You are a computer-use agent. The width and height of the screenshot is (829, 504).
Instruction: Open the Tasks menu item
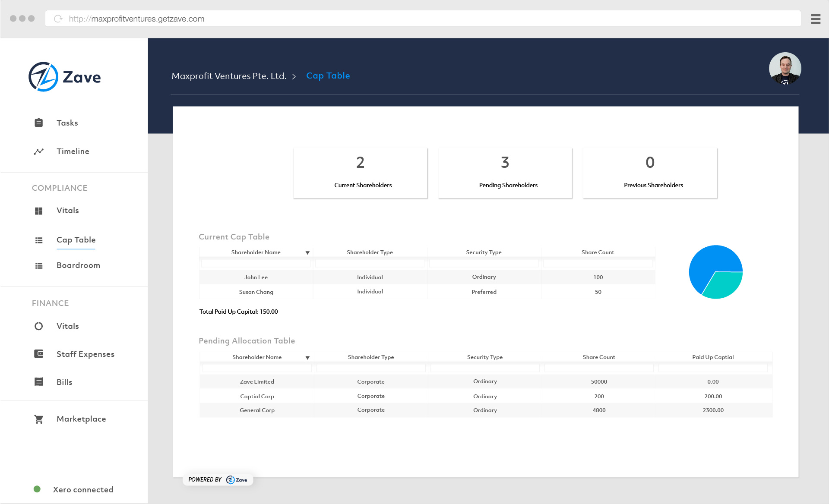click(67, 123)
